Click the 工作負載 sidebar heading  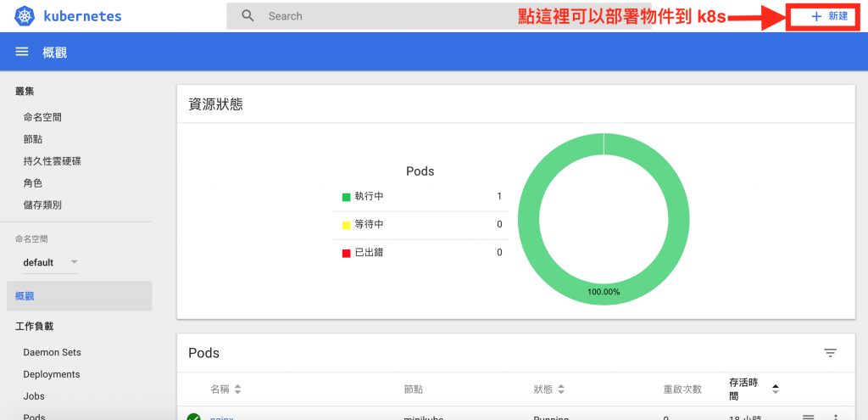[34, 327]
